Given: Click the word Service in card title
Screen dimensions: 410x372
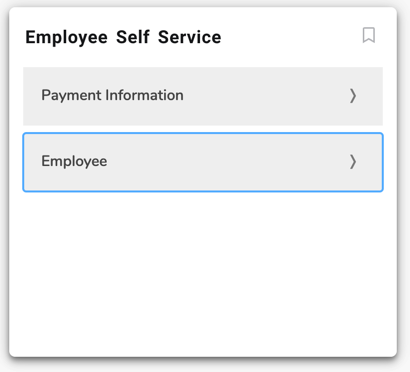Looking at the screenshot, I should click(189, 37).
